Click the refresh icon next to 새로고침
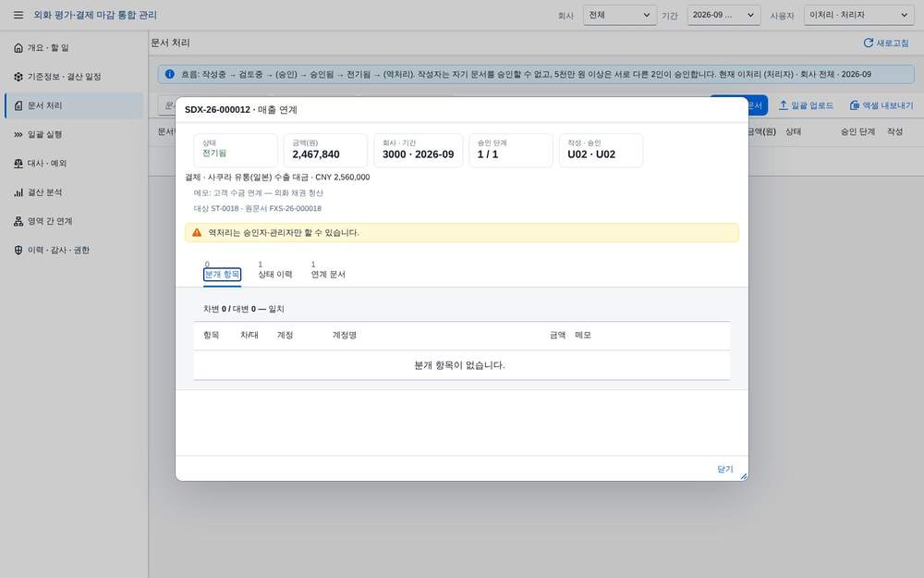The width and height of the screenshot is (924, 578). pyautogui.click(x=868, y=43)
